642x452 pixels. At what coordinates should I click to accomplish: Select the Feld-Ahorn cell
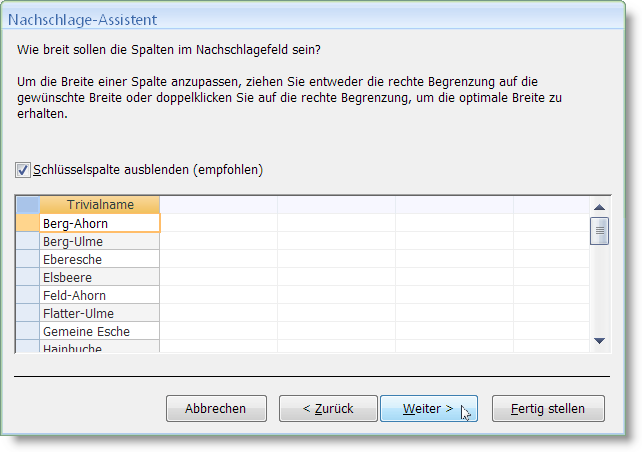[x=99, y=295]
